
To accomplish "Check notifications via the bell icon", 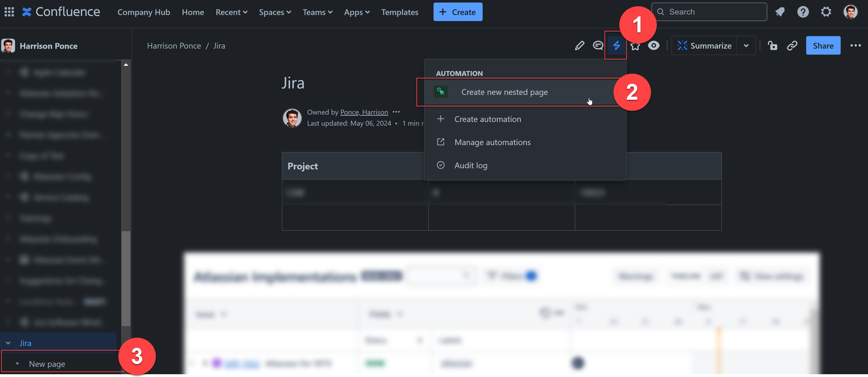I will (x=780, y=11).
